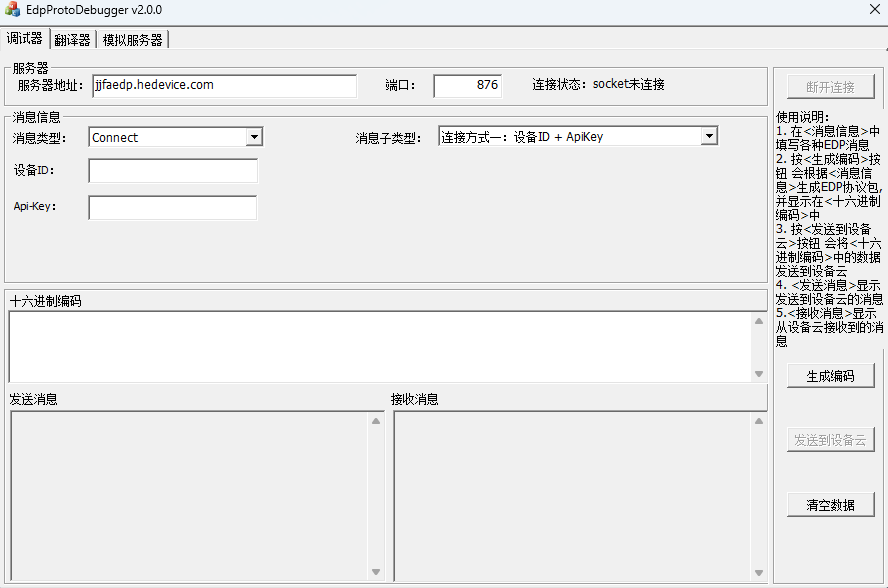This screenshot has width=888, height=588.
Task: Click inside the 设备ID input field
Action: pos(172,170)
